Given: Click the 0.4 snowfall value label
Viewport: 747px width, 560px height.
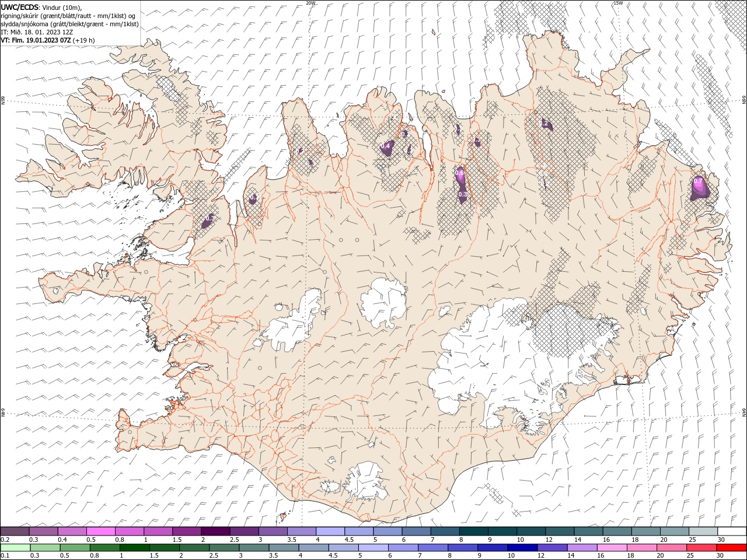Looking at the screenshot, I should (x=385, y=146).
